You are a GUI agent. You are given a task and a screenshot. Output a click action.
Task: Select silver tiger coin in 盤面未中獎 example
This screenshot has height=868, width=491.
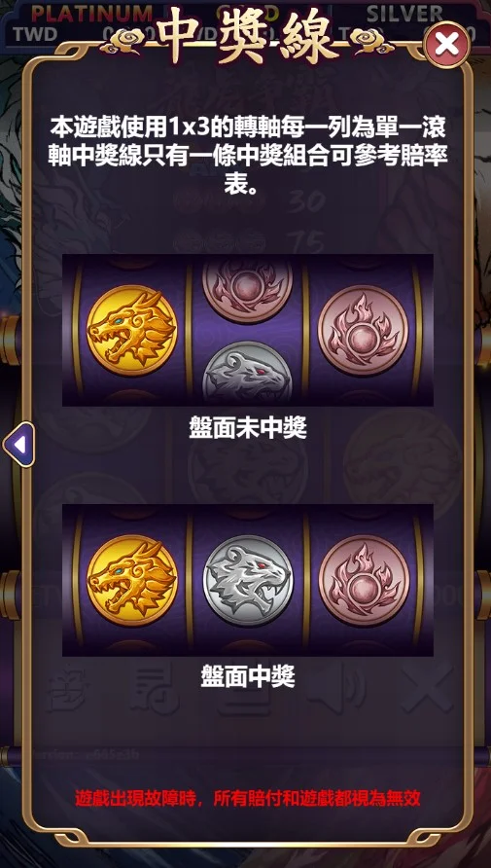tap(247, 372)
